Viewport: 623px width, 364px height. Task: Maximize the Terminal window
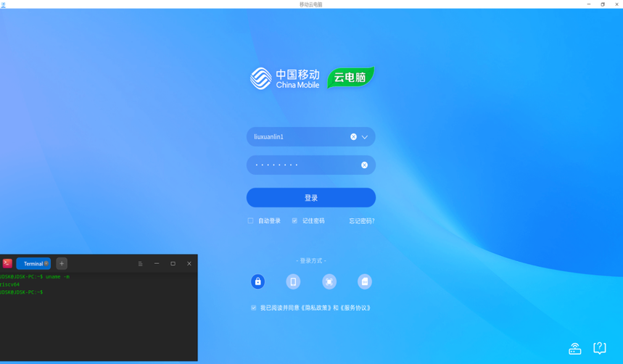point(173,263)
